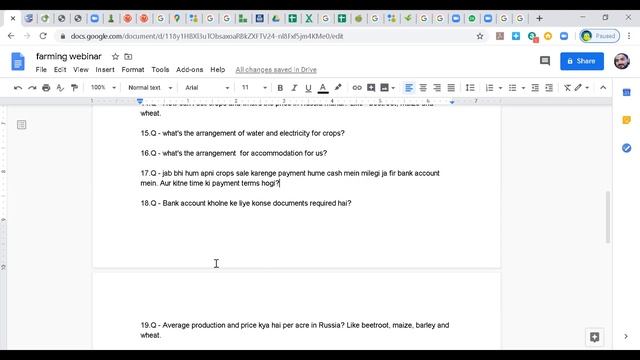Expand bulleted list style dropdown arrow
This screenshot has width=640, height=360.
(x=523, y=88)
